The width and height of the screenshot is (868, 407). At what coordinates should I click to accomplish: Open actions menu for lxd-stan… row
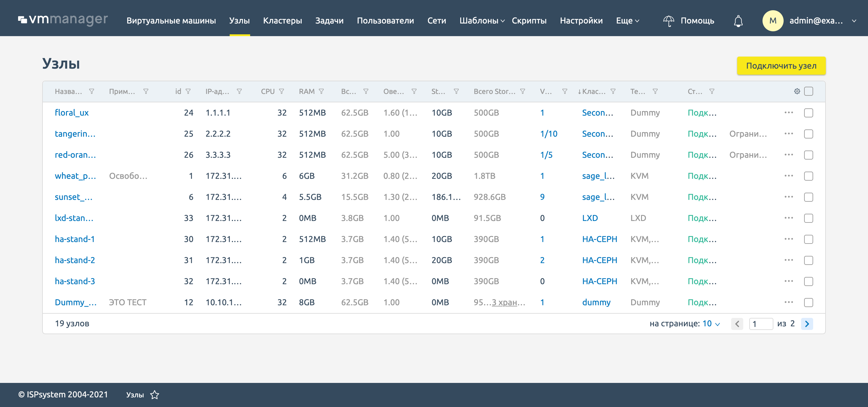pyautogui.click(x=788, y=218)
